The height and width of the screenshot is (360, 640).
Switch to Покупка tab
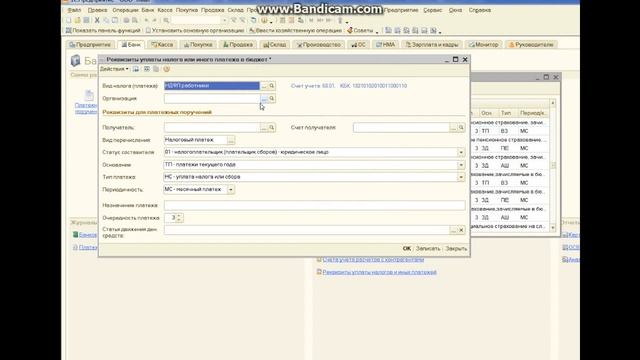198,45
